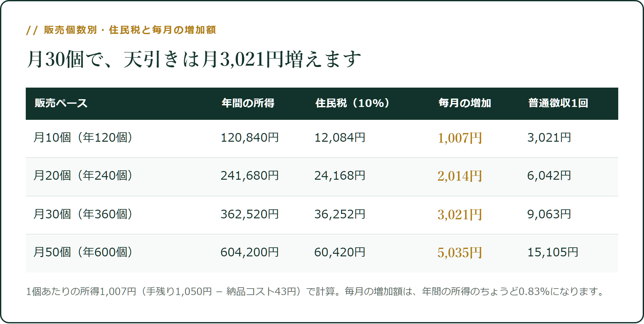Click the 241,680円 annual income cell

(x=250, y=176)
